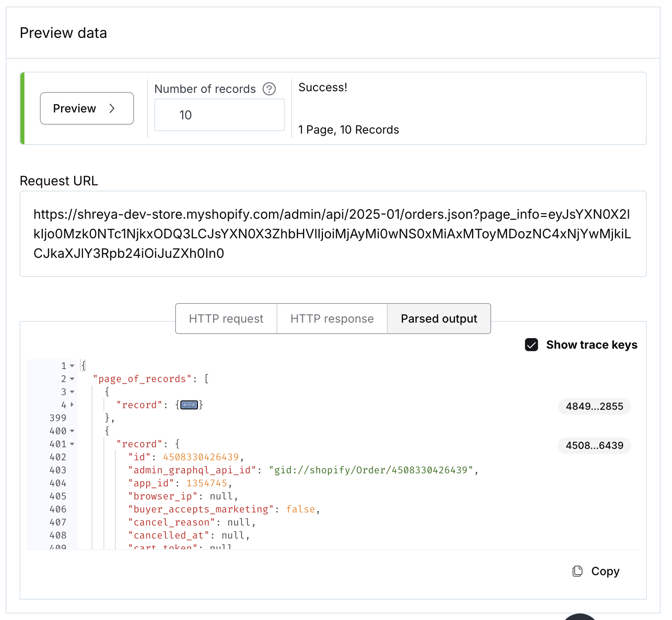Click inside the Request URL text box
This screenshot has width=672, height=620.
[x=333, y=234]
